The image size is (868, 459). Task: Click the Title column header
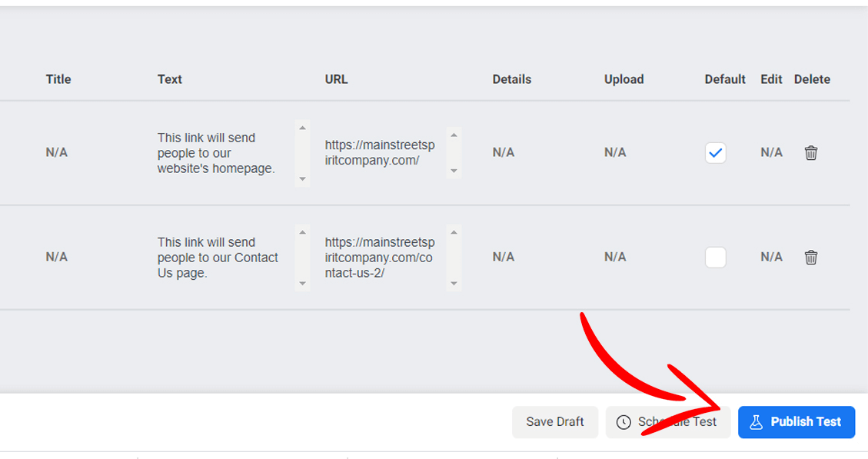(58, 79)
